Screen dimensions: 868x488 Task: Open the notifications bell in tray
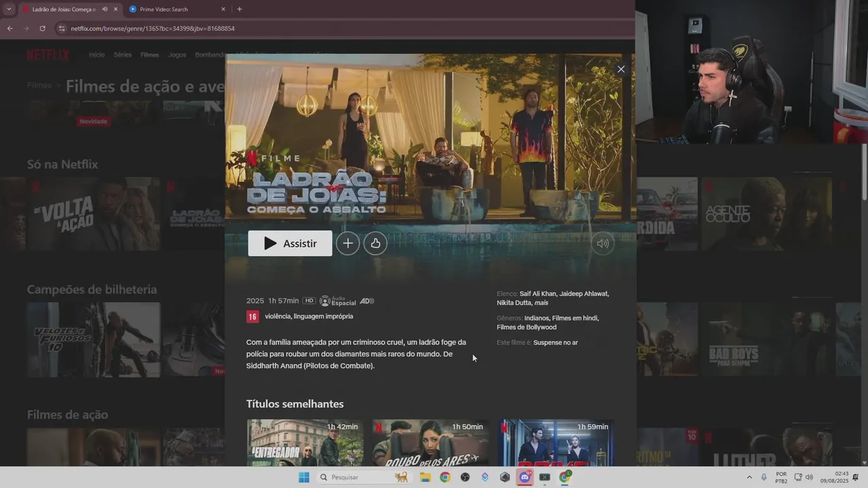coord(856,477)
